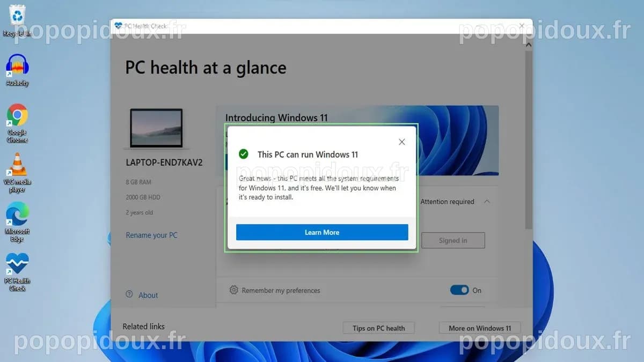This screenshot has height=362, width=644.
Task: Open Google Chrome desktop shortcut
Action: 17,123
